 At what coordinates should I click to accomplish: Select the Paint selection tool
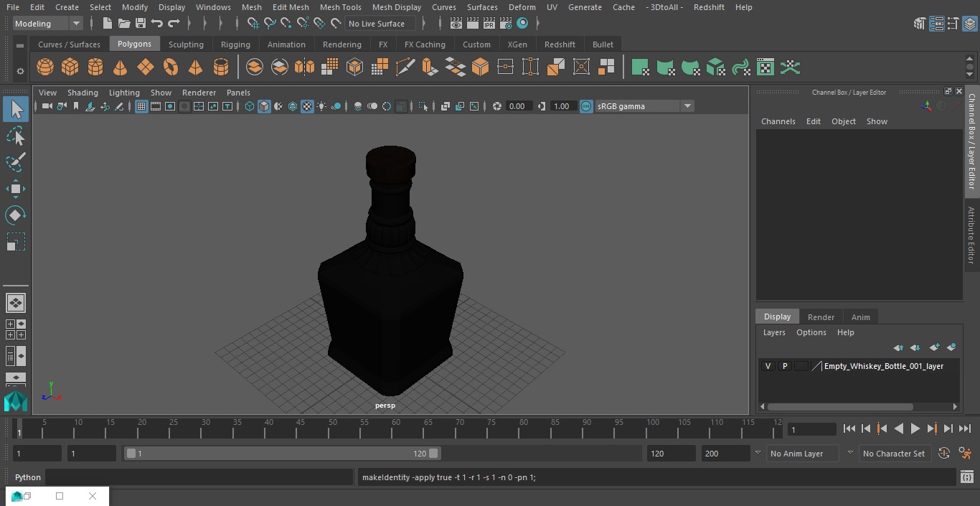click(x=16, y=162)
